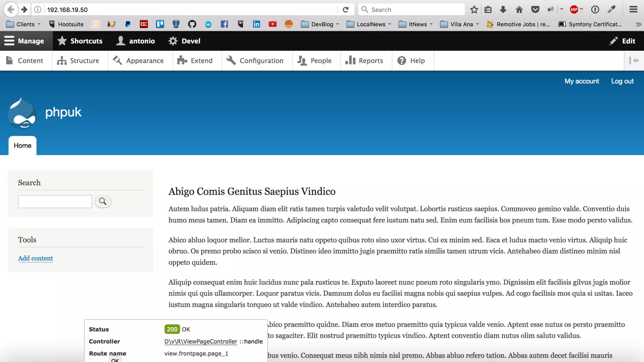
Task: Toggle the Edit mode pencil button
Action: point(622,41)
